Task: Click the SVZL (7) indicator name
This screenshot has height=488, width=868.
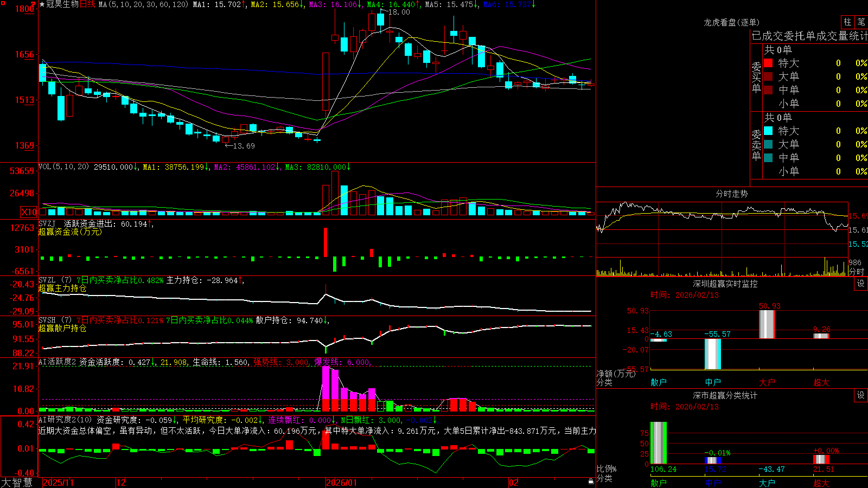Action: click(x=55, y=280)
